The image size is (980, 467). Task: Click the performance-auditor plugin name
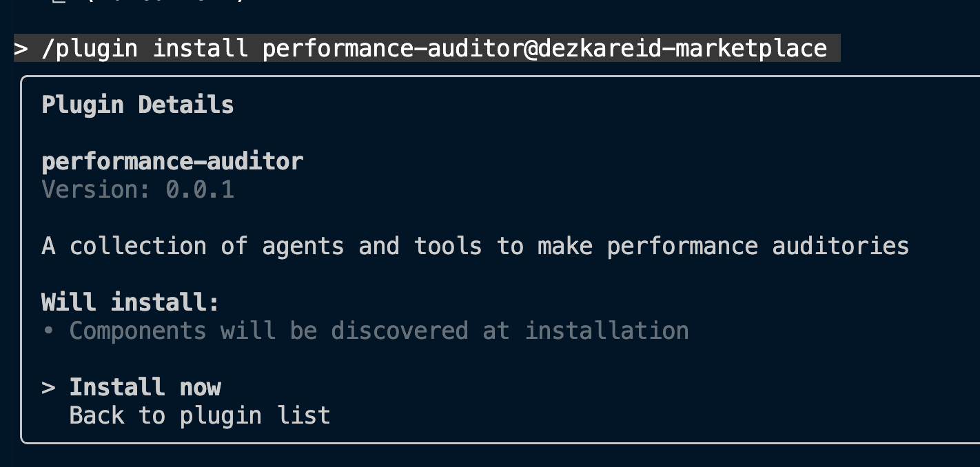coord(172,160)
